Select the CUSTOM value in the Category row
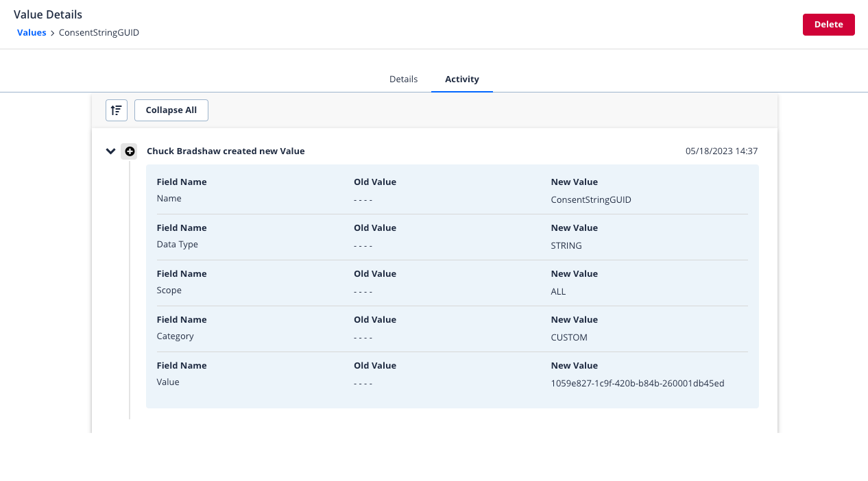This screenshot has width=868, height=481. [x=569, y=337]
